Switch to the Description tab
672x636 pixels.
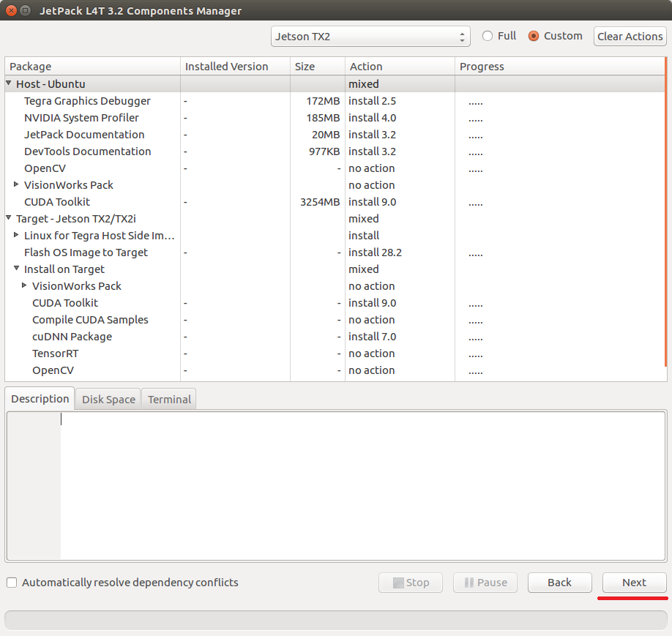coord(40,399)
